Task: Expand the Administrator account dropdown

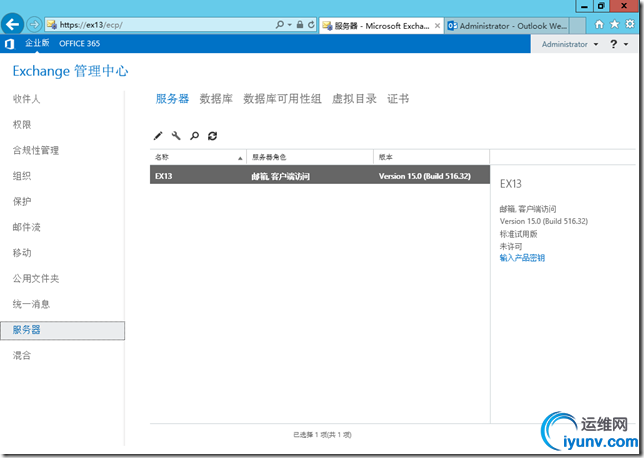Action: coord(570,44)
